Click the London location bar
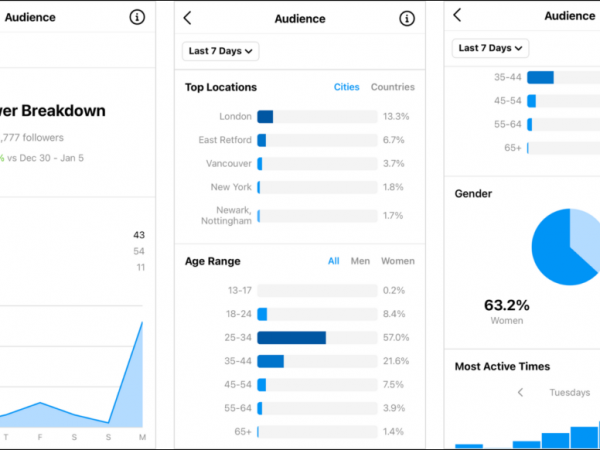600x450 pixels. click(x=265, y=116)
